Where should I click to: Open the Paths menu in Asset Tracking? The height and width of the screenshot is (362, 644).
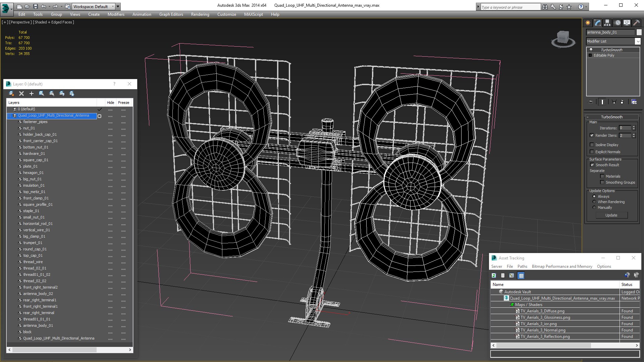pyautogui.click(x=522, y=266)
